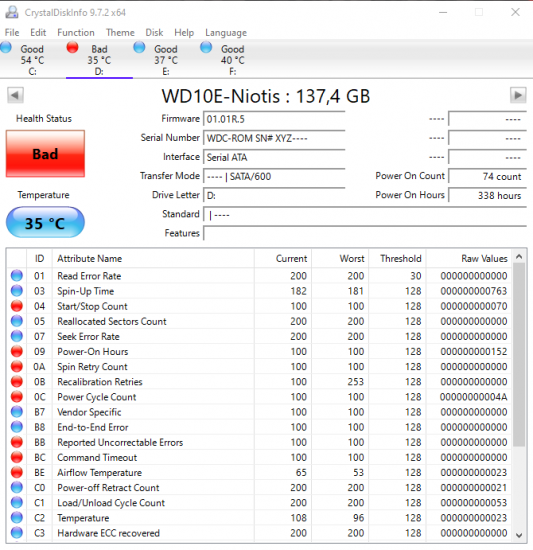This screenshot has height=550, width=533.
Task: Click the 35 °C temperature button
Action: pos(45,222)
